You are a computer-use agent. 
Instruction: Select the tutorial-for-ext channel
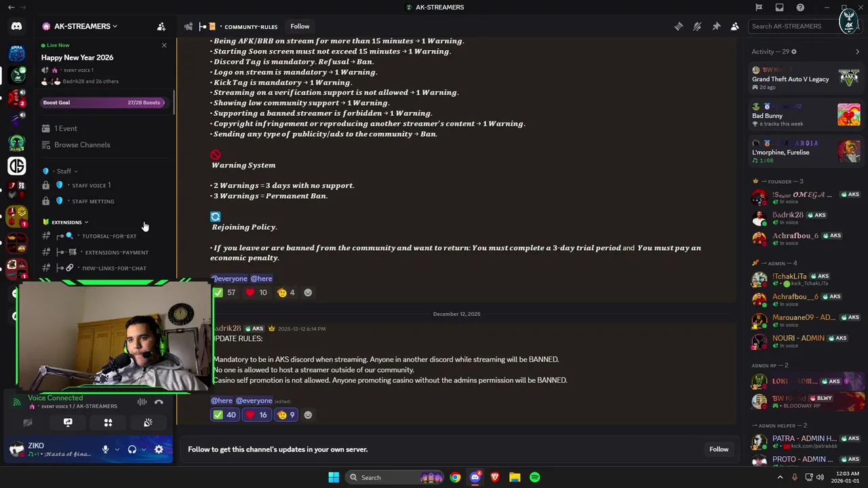(109, 236)
